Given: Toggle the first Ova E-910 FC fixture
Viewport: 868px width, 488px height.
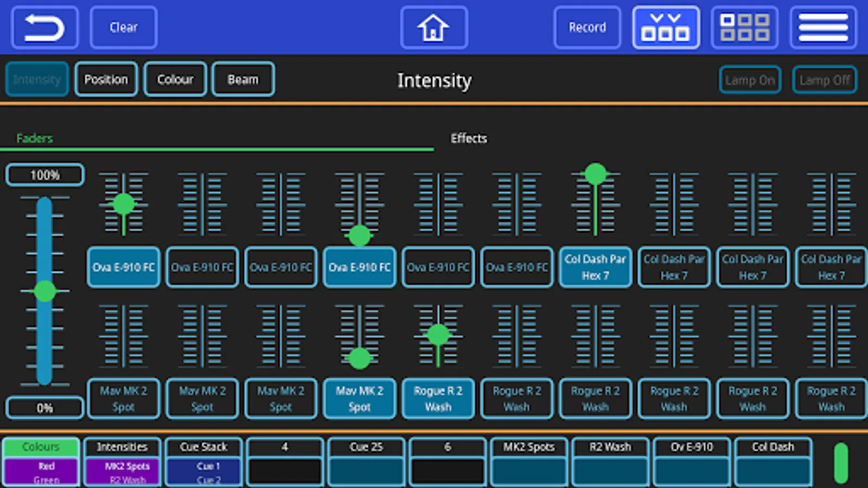Looking at the screenshot, I should point(124,267).
